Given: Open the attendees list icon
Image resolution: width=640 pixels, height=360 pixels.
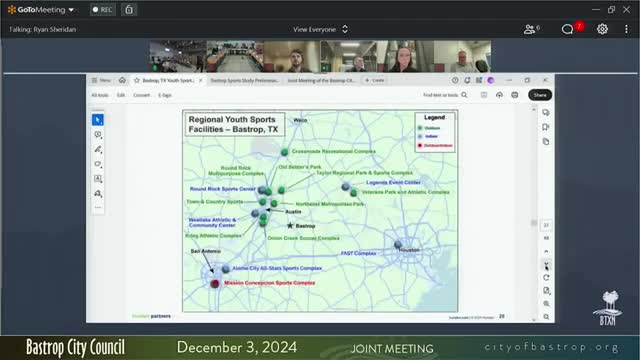Looking at the screenshot, I should pos(531,29).
